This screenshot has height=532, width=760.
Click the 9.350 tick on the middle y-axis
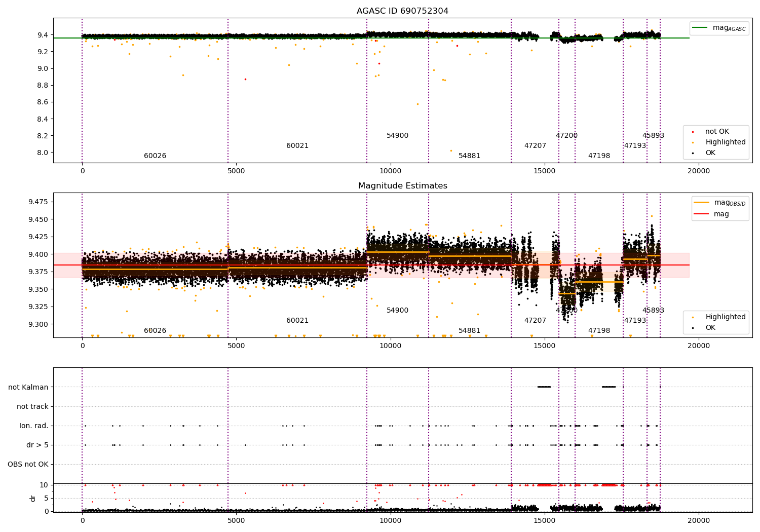pos(39,289)
